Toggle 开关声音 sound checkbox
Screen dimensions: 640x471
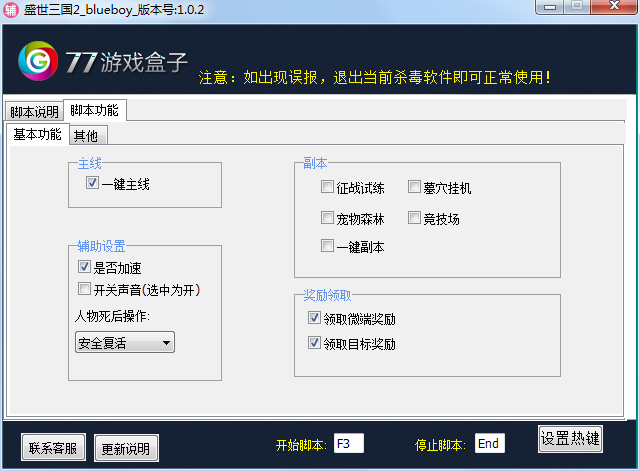(x=85, y=290)
